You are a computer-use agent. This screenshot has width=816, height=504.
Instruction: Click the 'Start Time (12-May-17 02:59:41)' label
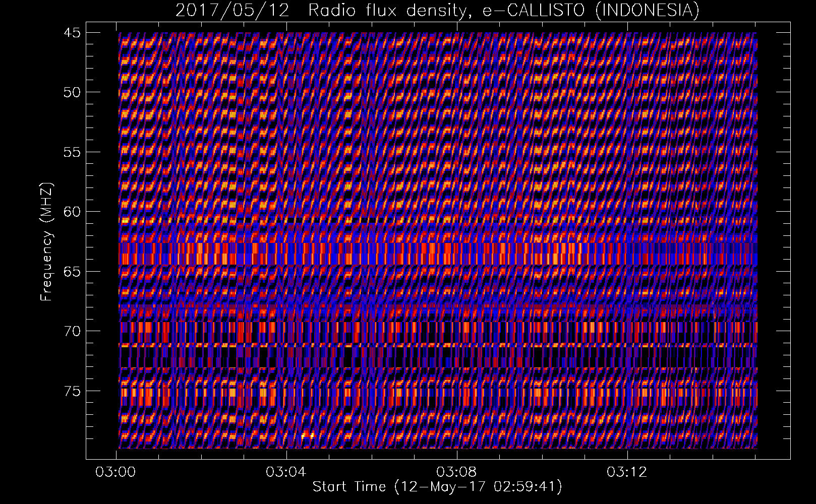pos(437,487)
